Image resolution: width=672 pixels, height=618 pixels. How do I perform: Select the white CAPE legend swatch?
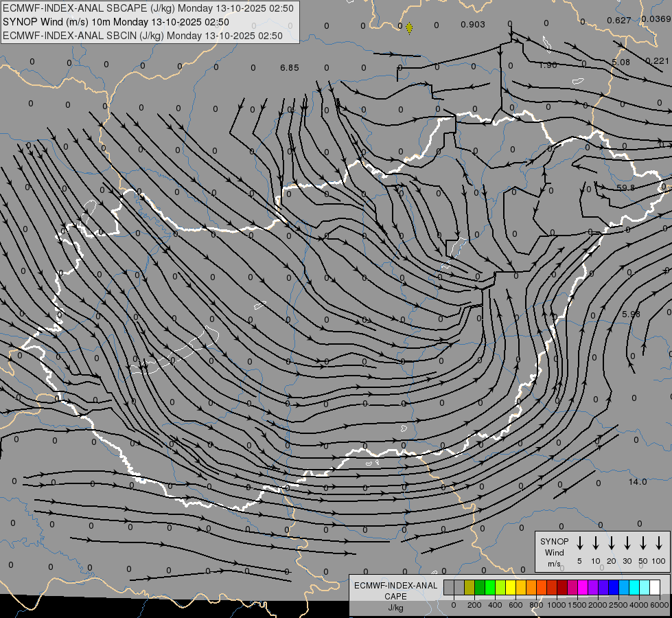pos(656,587)
